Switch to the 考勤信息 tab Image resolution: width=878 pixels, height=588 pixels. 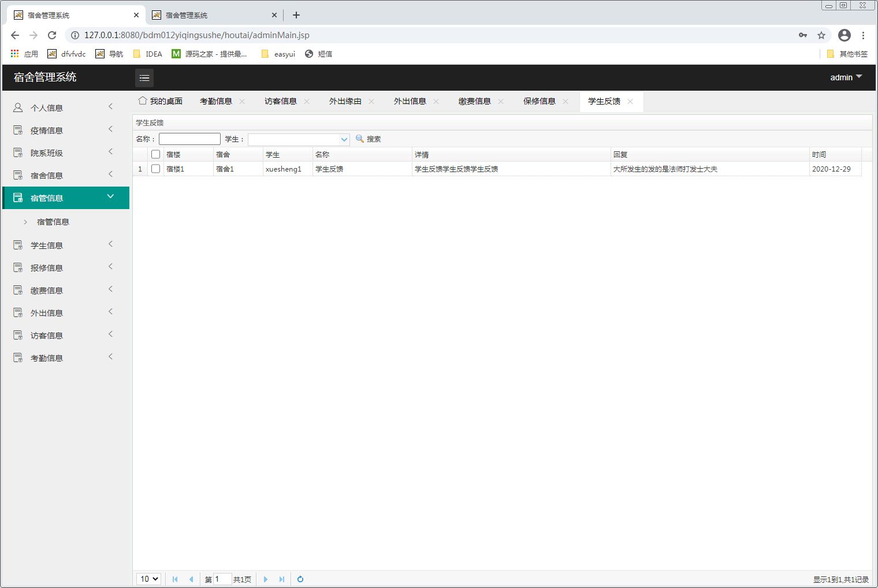pyautogui.click(x=216, y=101)
